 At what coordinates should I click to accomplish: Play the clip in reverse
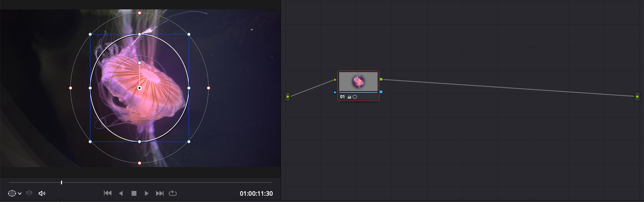pyautogui.click(x=121, y=193)
